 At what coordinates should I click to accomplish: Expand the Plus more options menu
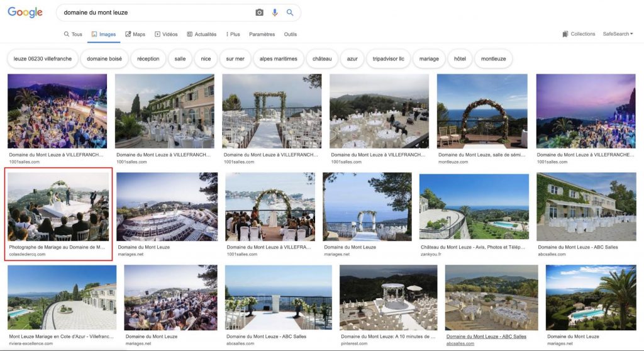point(231,35)
